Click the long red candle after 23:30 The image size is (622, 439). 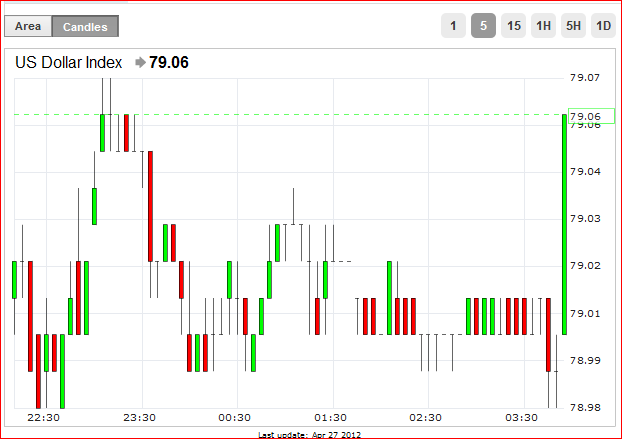150,206
